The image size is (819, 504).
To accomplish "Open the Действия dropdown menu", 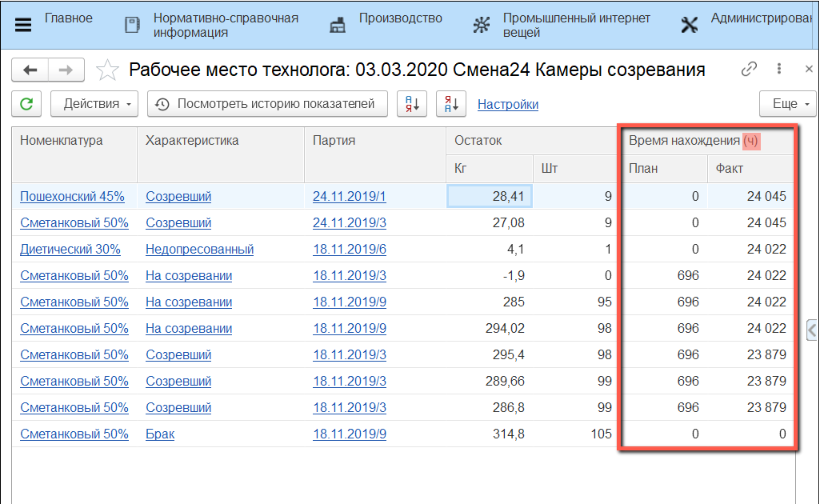I will click(x=98, y=104).
